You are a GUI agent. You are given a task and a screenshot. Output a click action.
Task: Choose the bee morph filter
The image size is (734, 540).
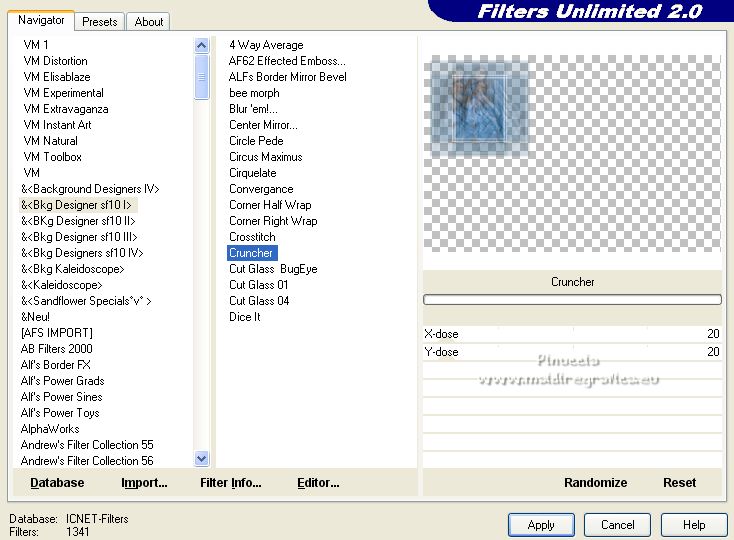click(x=254, y=93)
